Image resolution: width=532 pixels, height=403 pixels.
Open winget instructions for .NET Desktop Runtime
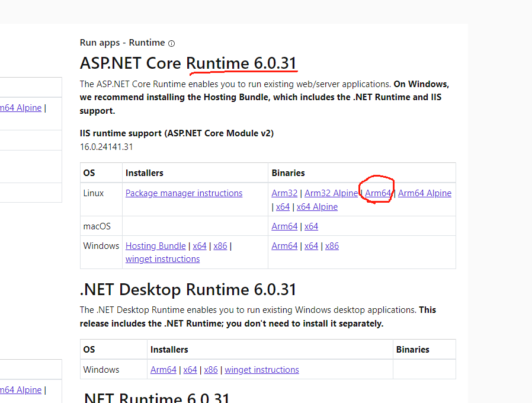pyautogui.click(x=262, y=370)
